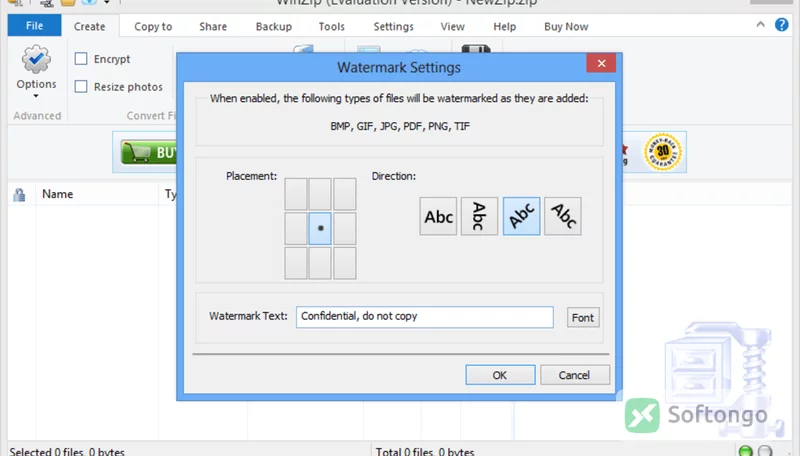The height and width of the screenshot is (456, 800).
Task: Confirm watermark settings with OK
Action: [x=500, y=375]
